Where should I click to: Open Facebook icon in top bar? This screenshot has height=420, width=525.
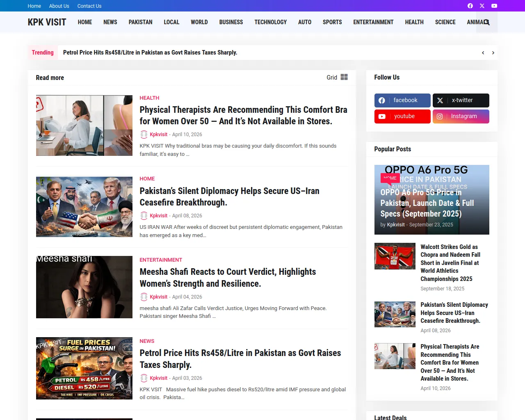tap(470, 6)
